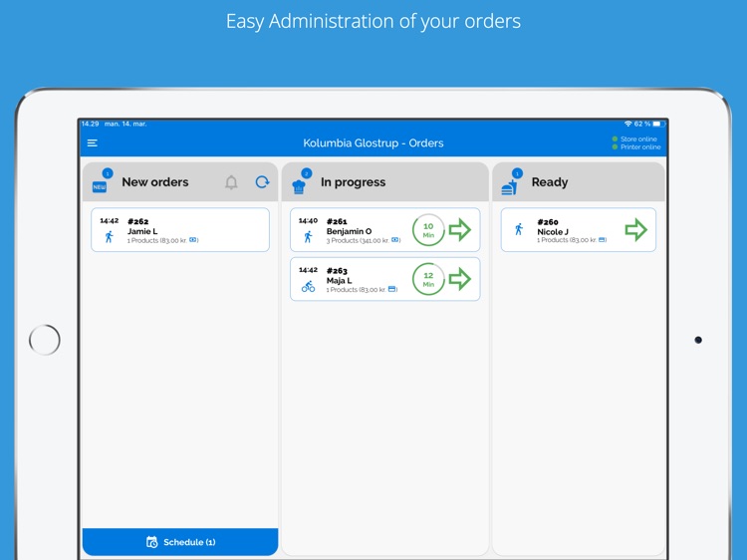The height and width of the screenshot is (560, 747).
Task: Click the 14:42 time on Jamie L's order
Action: [110, 220]
